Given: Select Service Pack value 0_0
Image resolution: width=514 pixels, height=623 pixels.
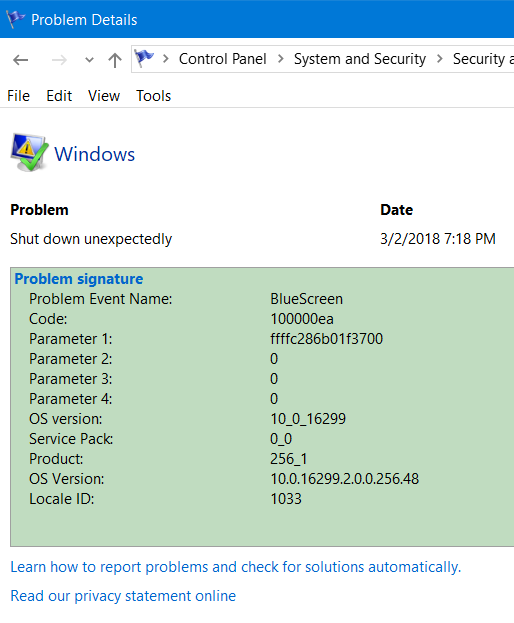Looking at the screenshot, I should (x=281, y=439).
